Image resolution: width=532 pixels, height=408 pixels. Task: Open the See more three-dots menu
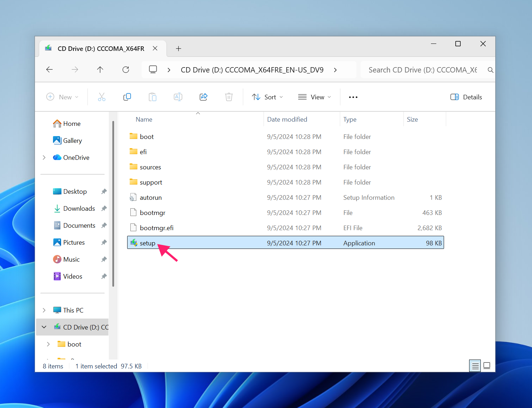353,97
